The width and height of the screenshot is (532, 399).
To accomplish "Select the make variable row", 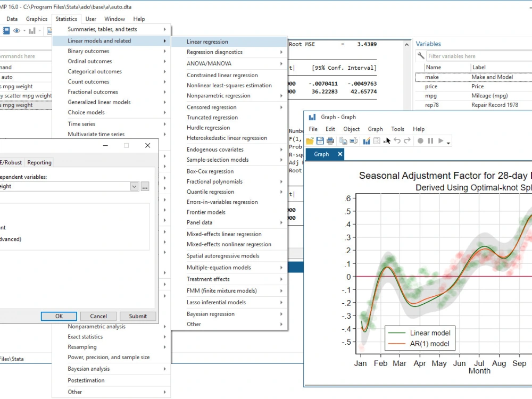I will tap(473, 77).
